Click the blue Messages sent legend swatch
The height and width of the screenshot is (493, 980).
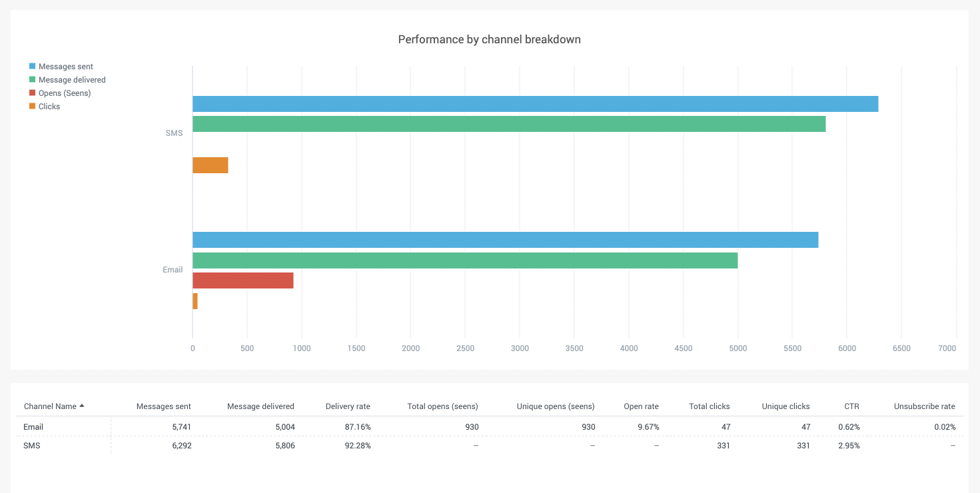[x=32, y=67]
